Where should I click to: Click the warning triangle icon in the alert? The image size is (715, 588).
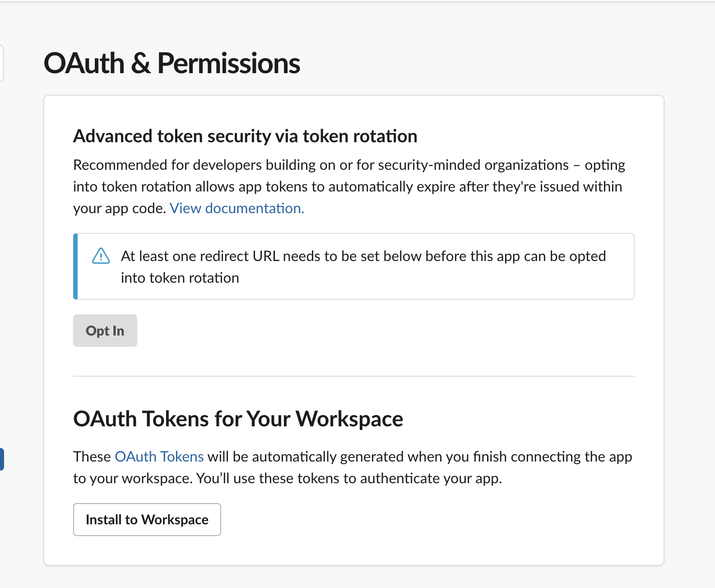coord(101,256)
